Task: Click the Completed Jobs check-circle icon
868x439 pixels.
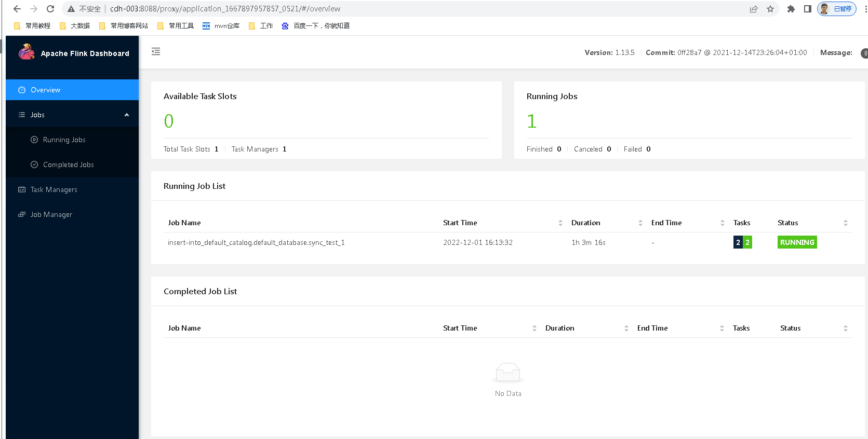Action: coord(34,164)
